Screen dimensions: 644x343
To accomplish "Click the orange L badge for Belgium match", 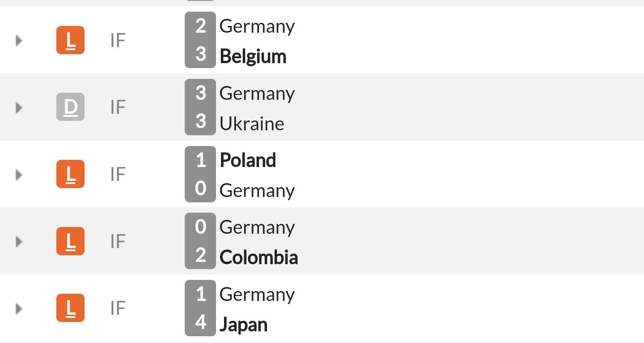I will click(x=70, y=40).
